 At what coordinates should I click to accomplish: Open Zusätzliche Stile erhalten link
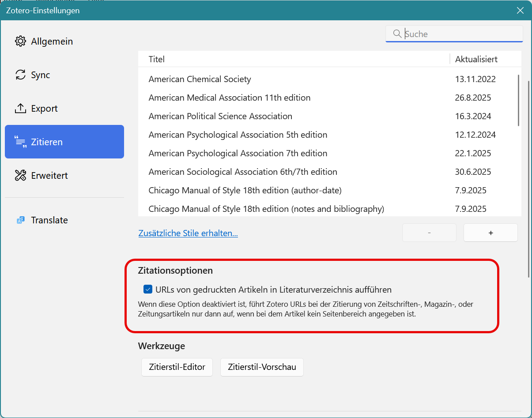point(188,233)
